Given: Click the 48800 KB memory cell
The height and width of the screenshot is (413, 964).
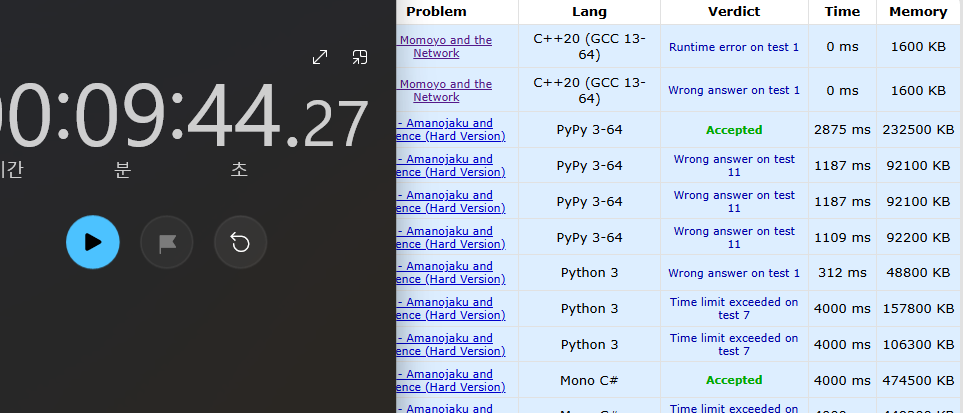Looking at the screenshot, I should [918, 273].
